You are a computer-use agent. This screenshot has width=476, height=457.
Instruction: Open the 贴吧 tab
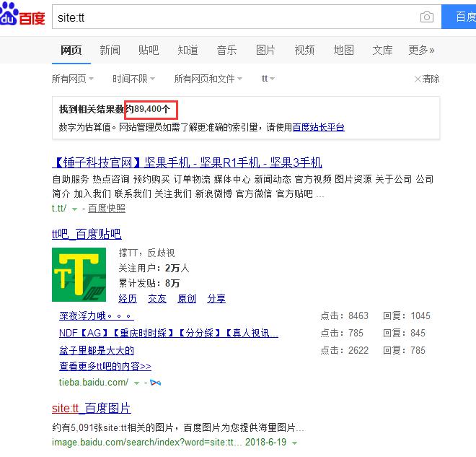(x=149, y=50)
